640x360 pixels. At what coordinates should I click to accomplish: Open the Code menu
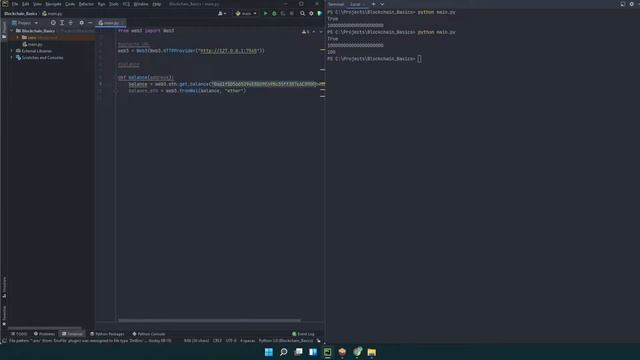click(70, 4)
